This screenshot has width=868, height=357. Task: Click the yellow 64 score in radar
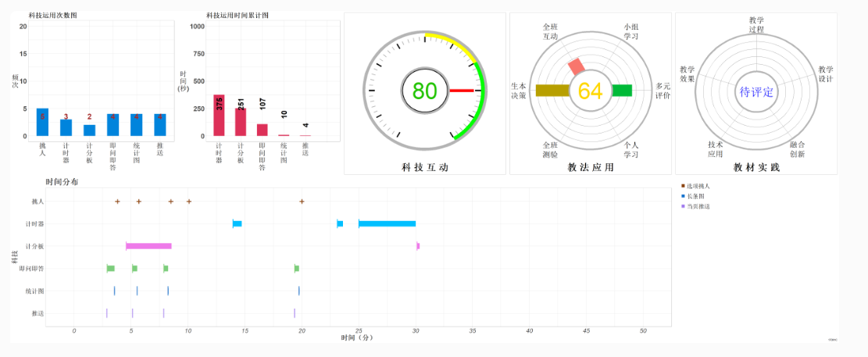[x=590, y=91]
